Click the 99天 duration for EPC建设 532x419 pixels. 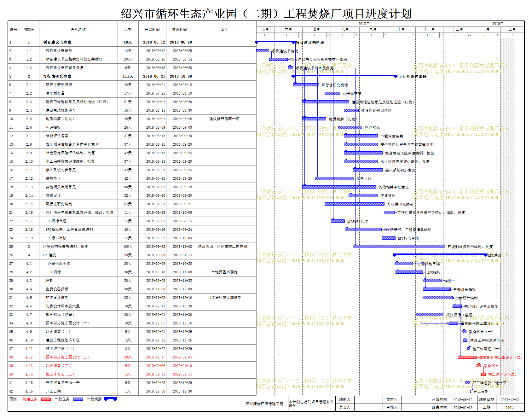[x=128, y=255]
